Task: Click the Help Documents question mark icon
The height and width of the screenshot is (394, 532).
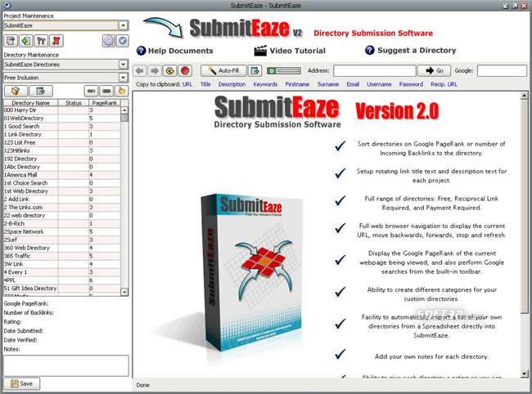Action: pyautogui.click(x=141, y=51)
